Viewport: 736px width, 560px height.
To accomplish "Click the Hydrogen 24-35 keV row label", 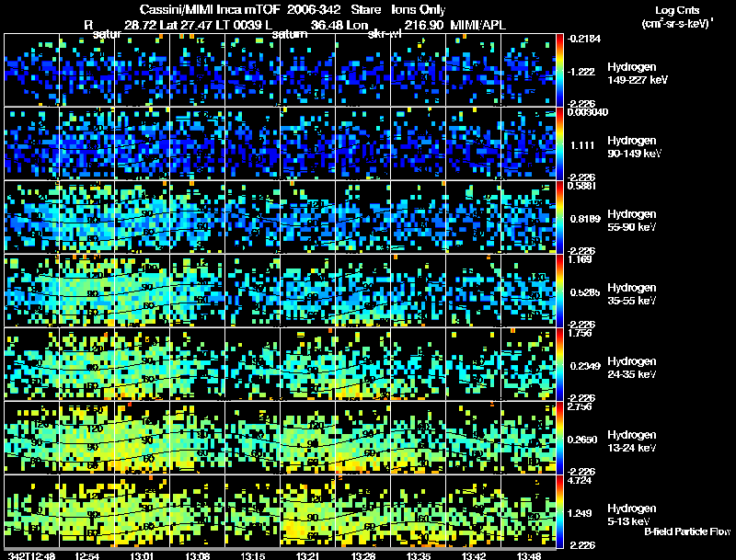I will coord(632,368).
